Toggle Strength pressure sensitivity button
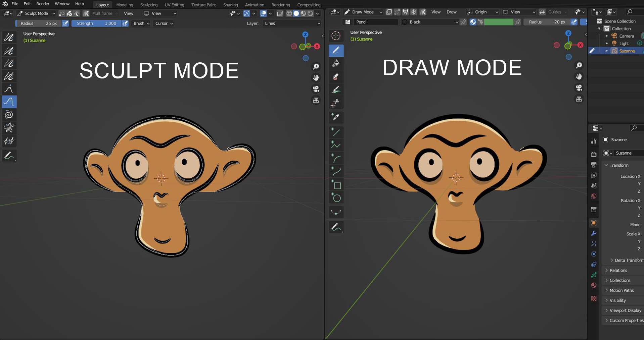 tap(125, 23)
